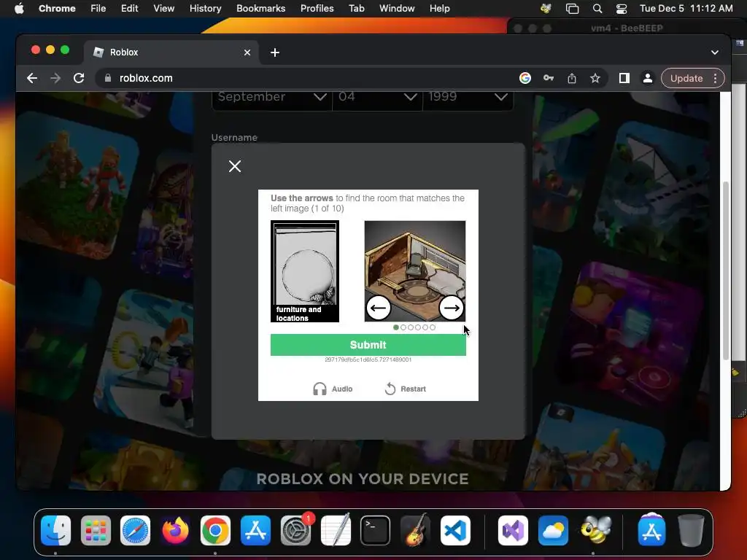Switch to the Audio challenge
Viewport: 747px width, 560px height.
pyautogui.click(x=333, y=389)
